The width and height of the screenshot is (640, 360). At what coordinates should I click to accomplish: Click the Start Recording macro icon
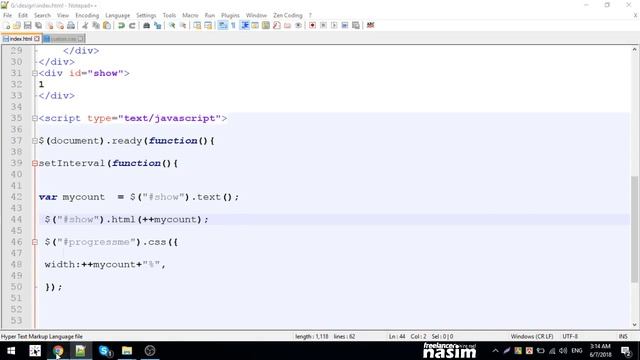click(x=312, y=25)
